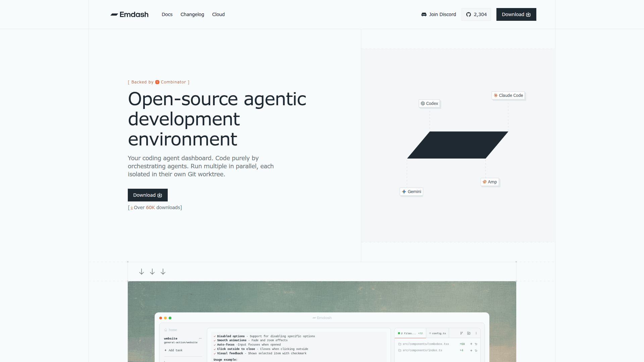Click the Gemini agent chip

tap(411, 192)
